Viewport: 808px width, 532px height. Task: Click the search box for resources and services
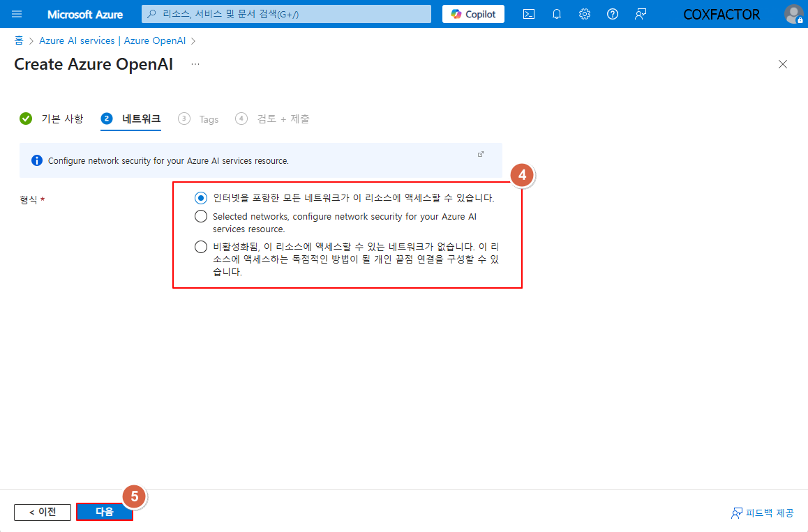click(287, 14)
